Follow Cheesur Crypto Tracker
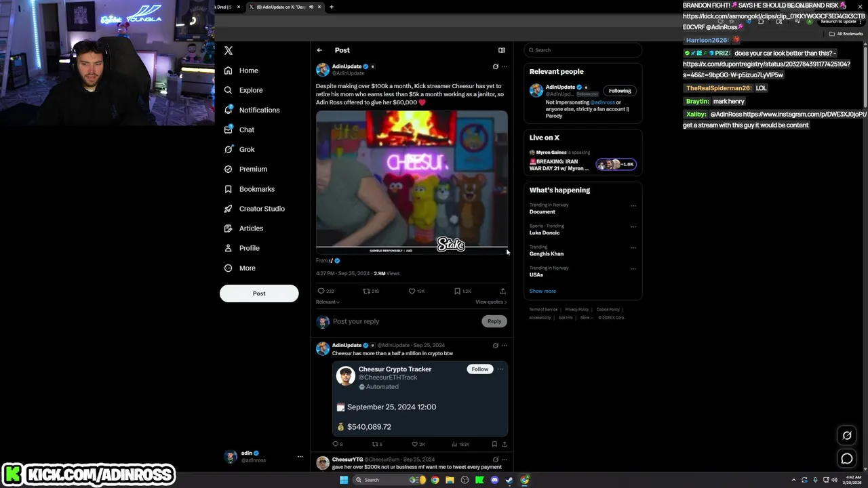The width and height of the screenshot is (868, 488). tap(479, 369)
